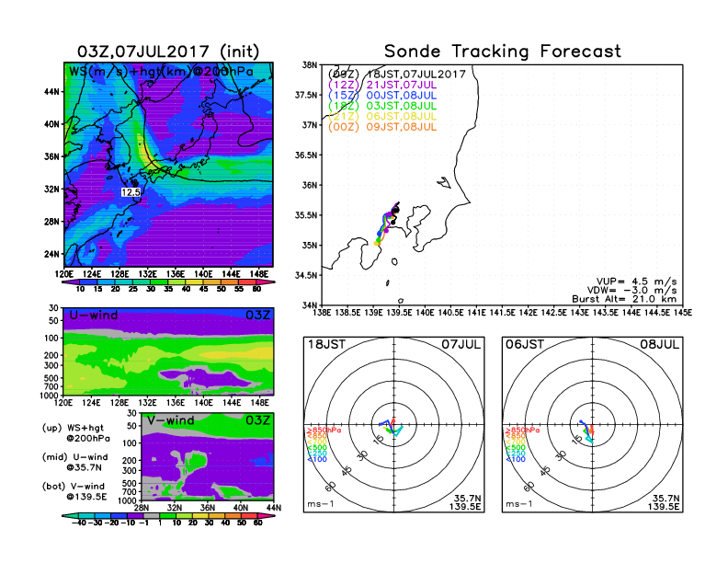Click the "(up) WS+hgt @200hPa" description
Screen dimensions: 728x563
tap(76, 433)
